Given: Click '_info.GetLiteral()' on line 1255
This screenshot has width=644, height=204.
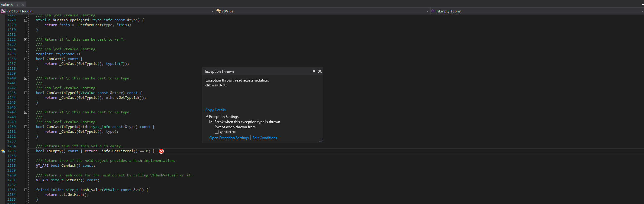Looking at the screenshot, I should 119,151.
